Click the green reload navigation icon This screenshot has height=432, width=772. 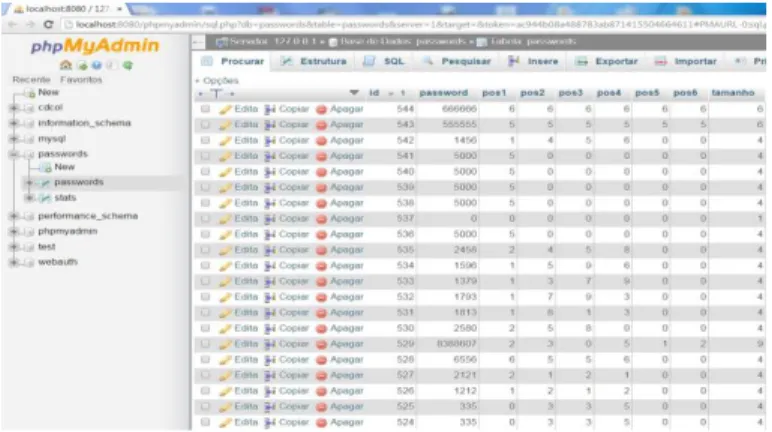[128, 65]
